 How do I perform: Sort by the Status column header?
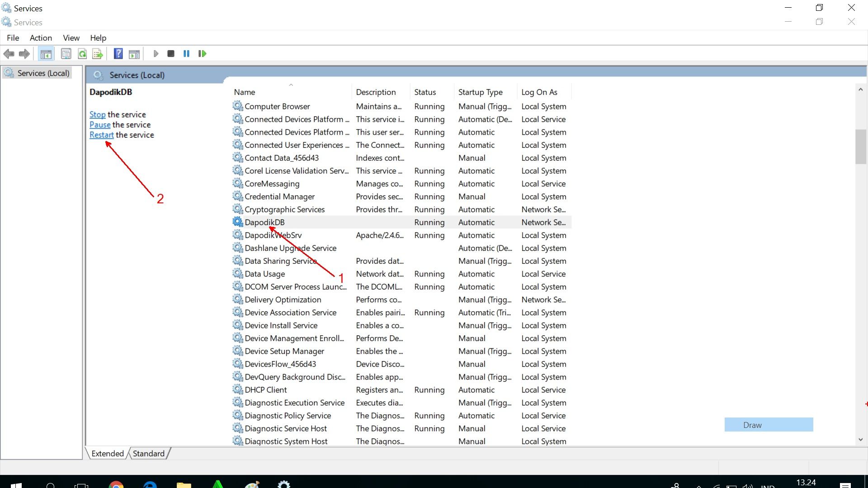click(x=432, y=92)
